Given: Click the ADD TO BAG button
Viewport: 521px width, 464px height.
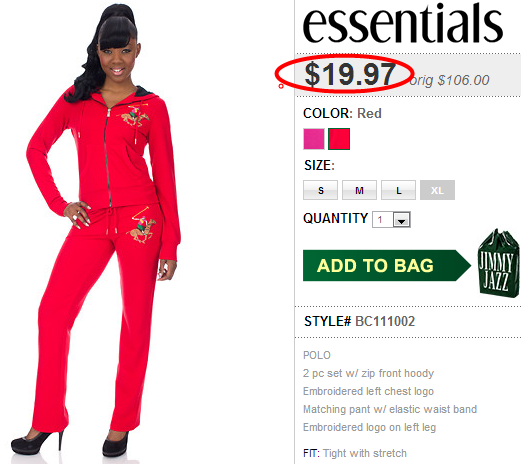Looking at the screenshot, I should 387,265.
